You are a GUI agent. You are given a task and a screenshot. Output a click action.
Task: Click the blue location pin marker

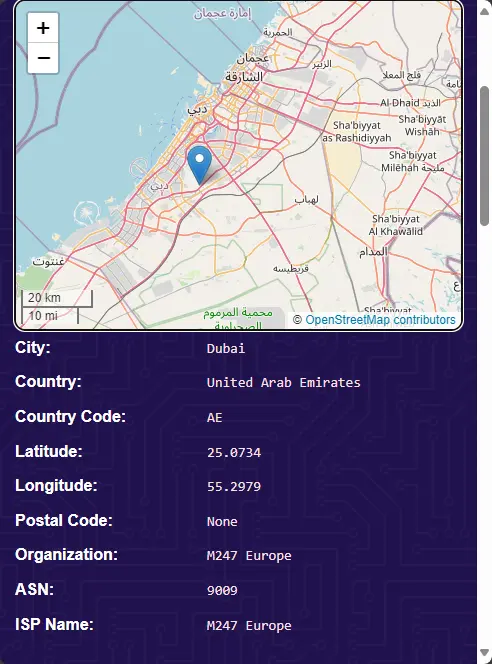(x=199, y=166)
